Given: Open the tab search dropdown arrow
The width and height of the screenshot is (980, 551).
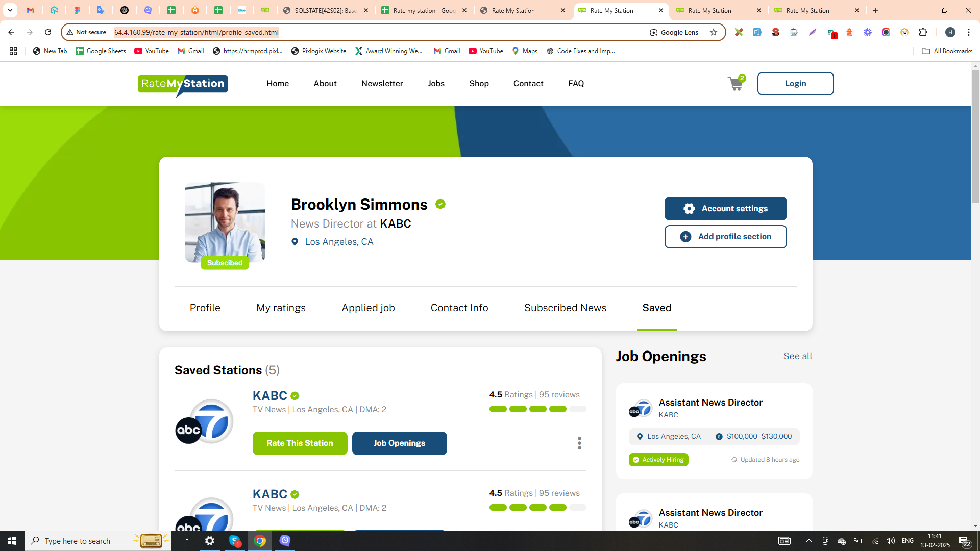Looking at the screenshot, I should click(10, 10).
